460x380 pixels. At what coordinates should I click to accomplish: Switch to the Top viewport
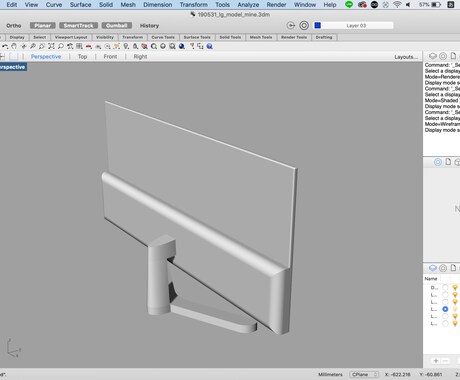pyautogui.click(x=82, y=57)
